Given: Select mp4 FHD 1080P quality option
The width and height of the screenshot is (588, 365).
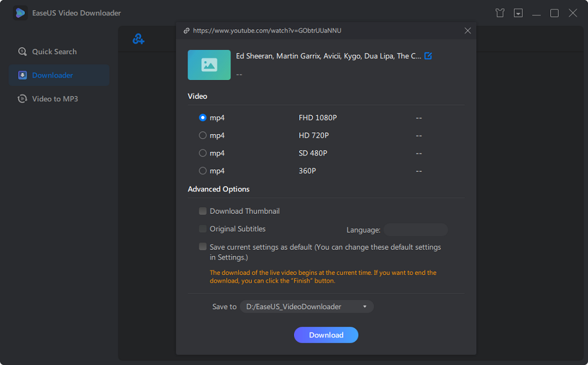Looking at the screenshot, I should 203,118.
